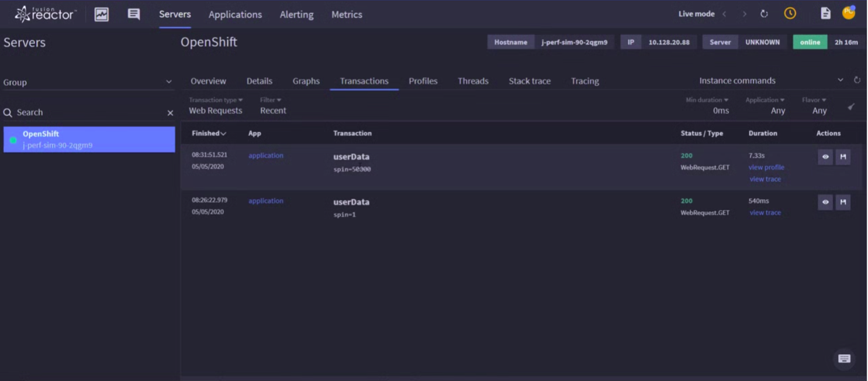The height and width of the screenshot is (381, 868).
Task: Click the search magnifier icon
Action: pos(8,112)
